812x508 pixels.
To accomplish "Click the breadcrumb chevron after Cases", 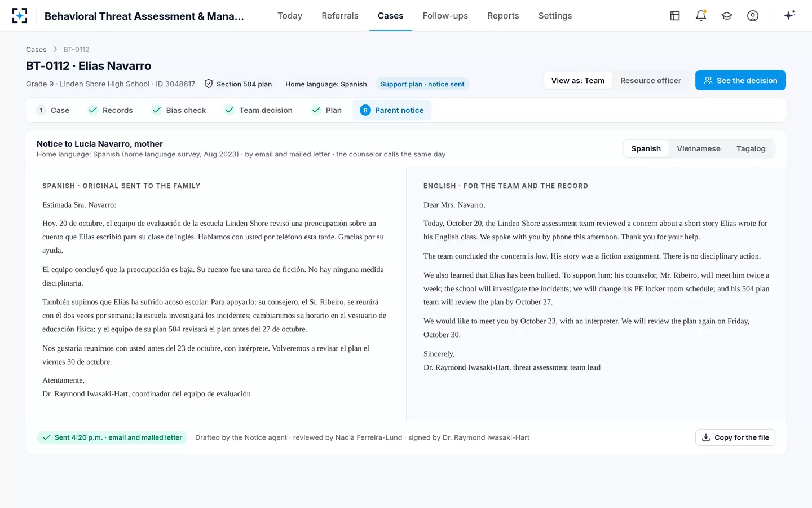I will pyautogui.click(x=55, y=50).
